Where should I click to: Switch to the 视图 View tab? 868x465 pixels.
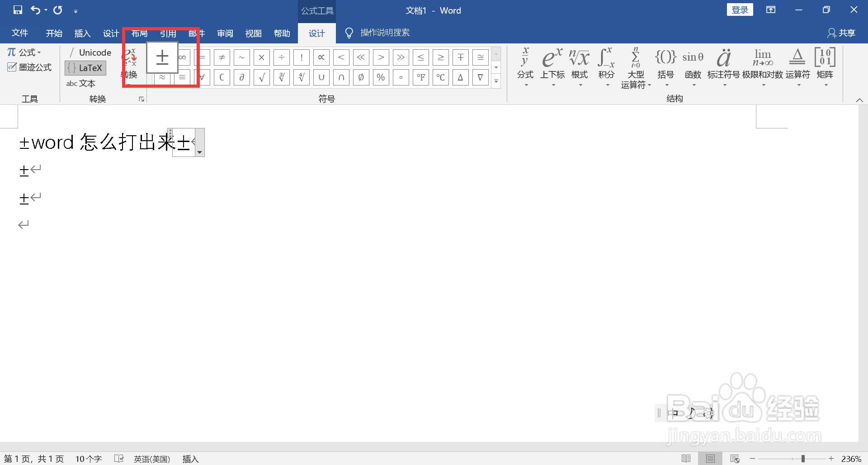(x=254, y=33)
